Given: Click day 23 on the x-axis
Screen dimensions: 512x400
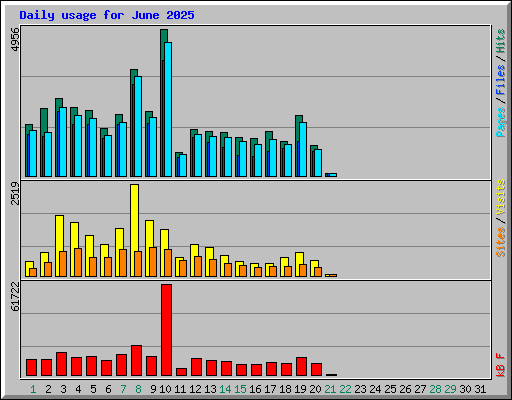Looking at the screenshot, I should [360, 389].
